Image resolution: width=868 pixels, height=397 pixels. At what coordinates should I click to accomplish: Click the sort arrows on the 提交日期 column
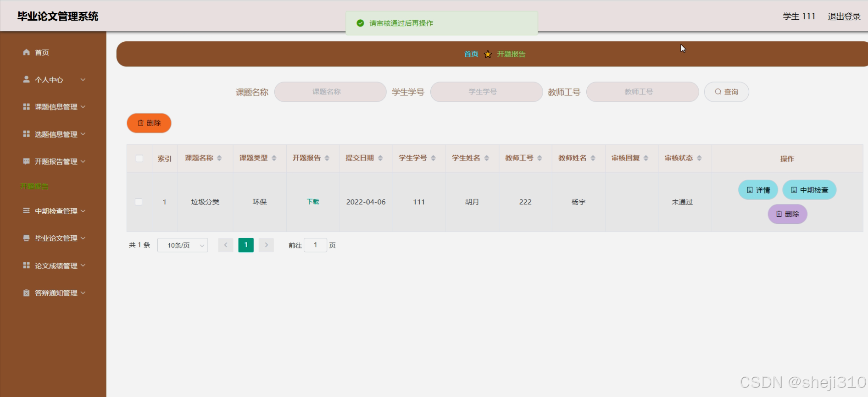tap(380, 158)
